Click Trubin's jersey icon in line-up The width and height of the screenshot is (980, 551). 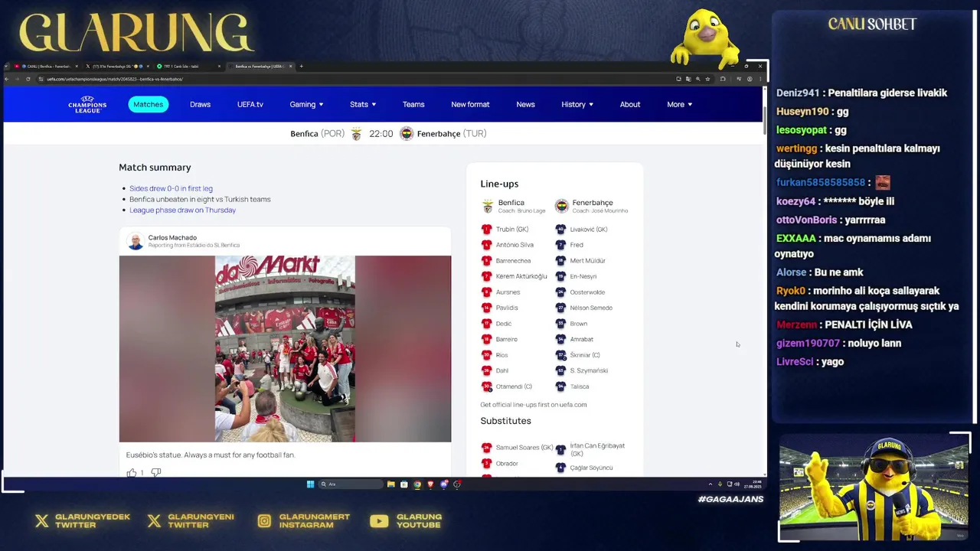486,229
